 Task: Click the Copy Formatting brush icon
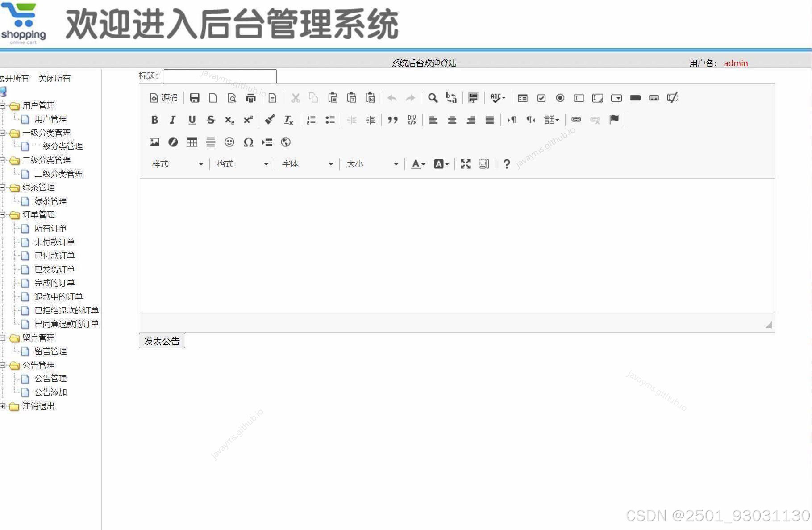[x=270, y=120]
